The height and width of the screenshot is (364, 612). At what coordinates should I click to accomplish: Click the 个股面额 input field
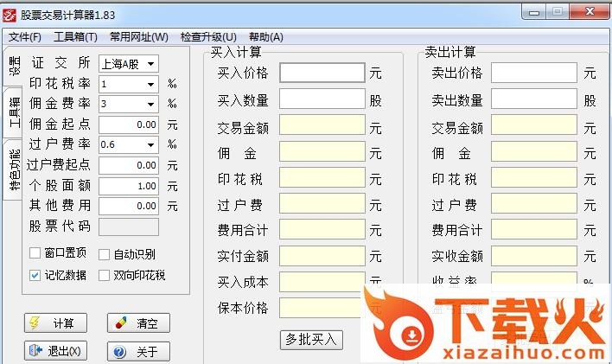[x=129, y=186]
